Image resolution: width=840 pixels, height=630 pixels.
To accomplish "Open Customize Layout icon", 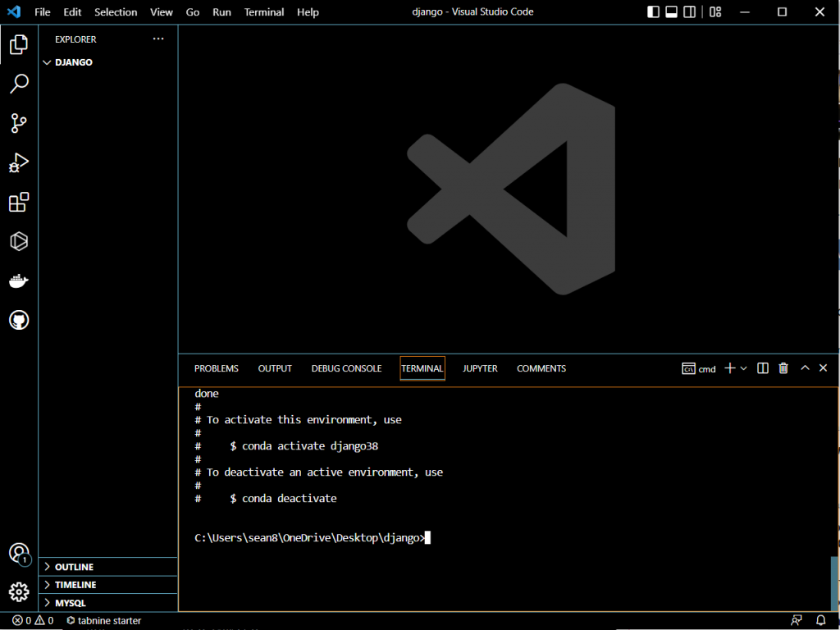I will coord(715,11).
